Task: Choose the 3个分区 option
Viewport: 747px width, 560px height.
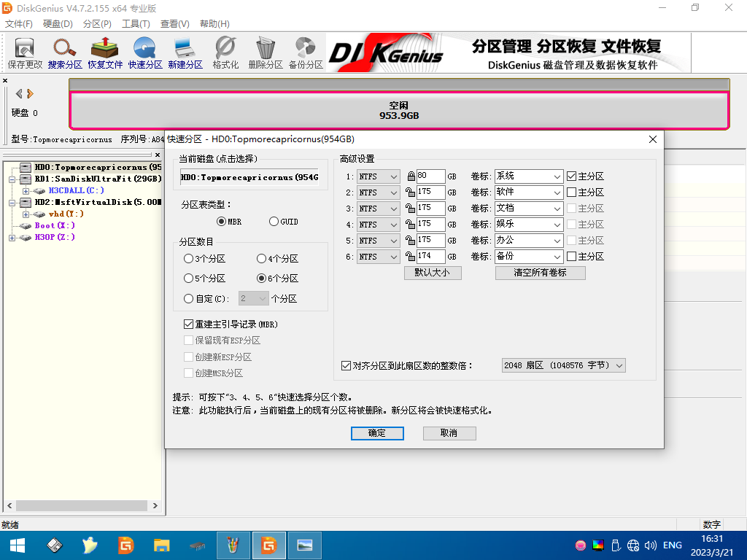Action: click(x=189, y=259)
